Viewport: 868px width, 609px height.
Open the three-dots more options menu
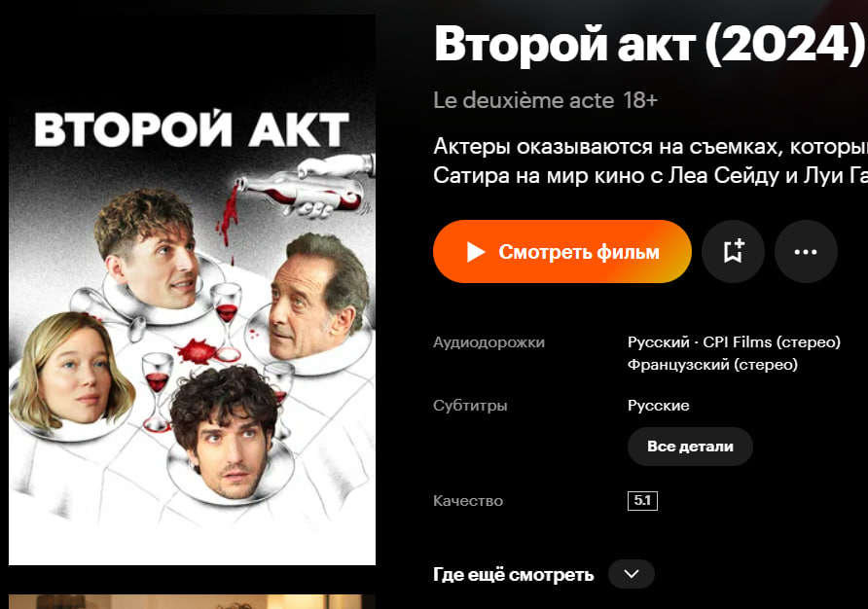point(806,252)
